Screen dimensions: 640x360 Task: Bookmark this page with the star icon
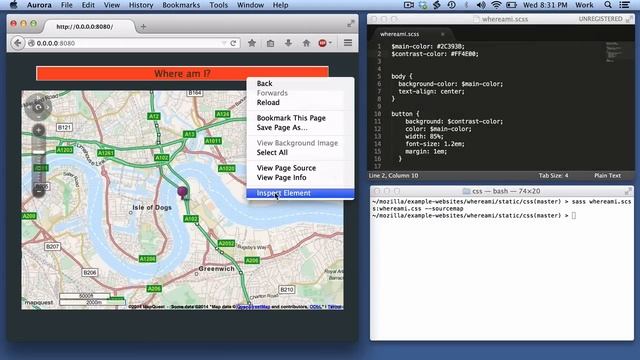point(252,43)
